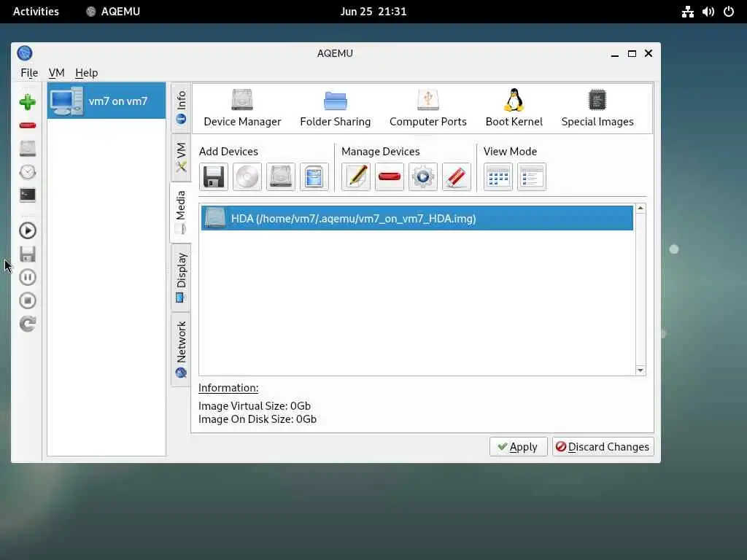Switch to the Network tab

coord(181,349)
